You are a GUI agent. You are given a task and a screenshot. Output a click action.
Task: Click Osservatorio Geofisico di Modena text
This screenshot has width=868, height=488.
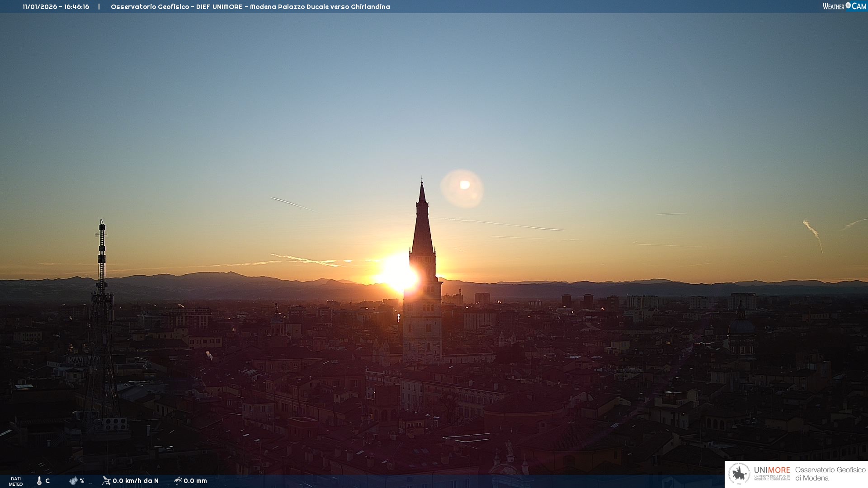[830, 474]
